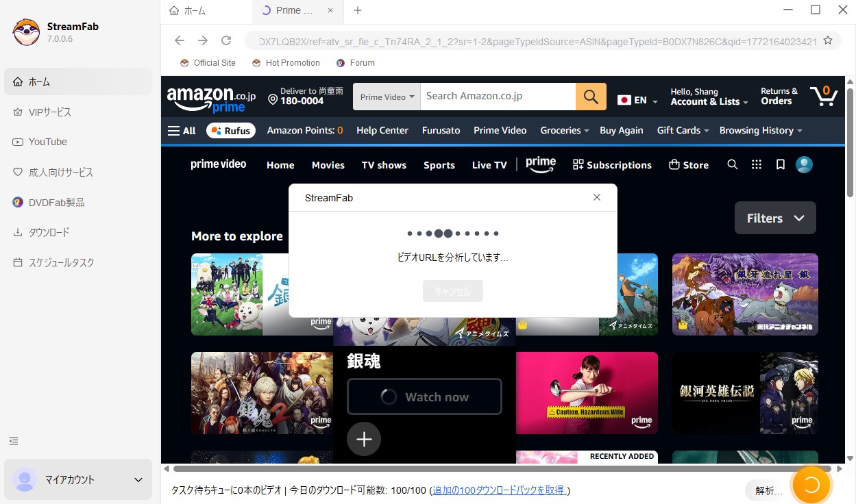The width and height of the screenshot is (856, 504).
Task: Open the Amazon shopping cart
Action: pyautogui.click(x=823, y=96)
